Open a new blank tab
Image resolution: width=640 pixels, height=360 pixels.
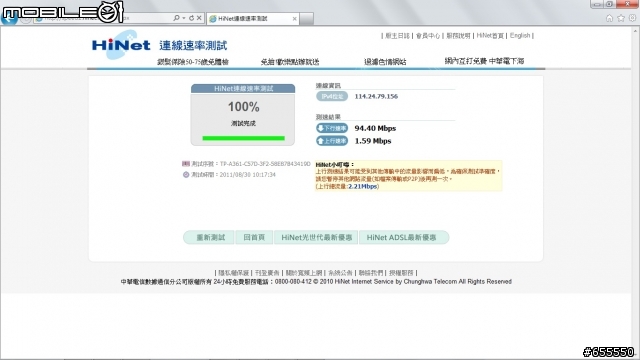[x=307, y=19]
